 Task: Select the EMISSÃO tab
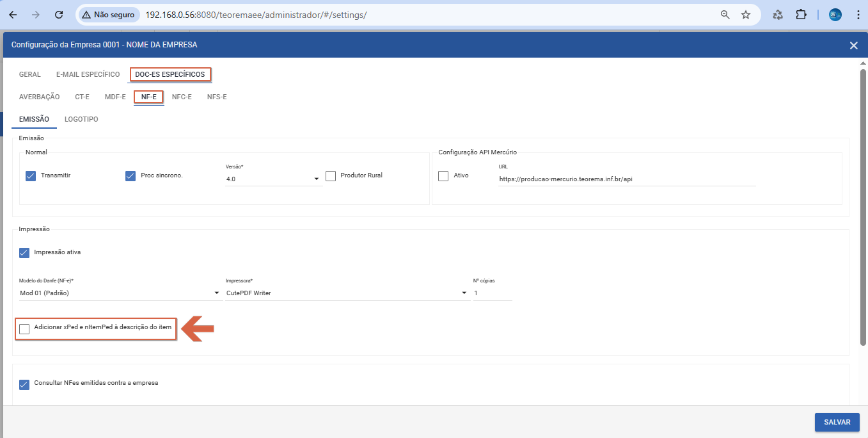[35, 119]
